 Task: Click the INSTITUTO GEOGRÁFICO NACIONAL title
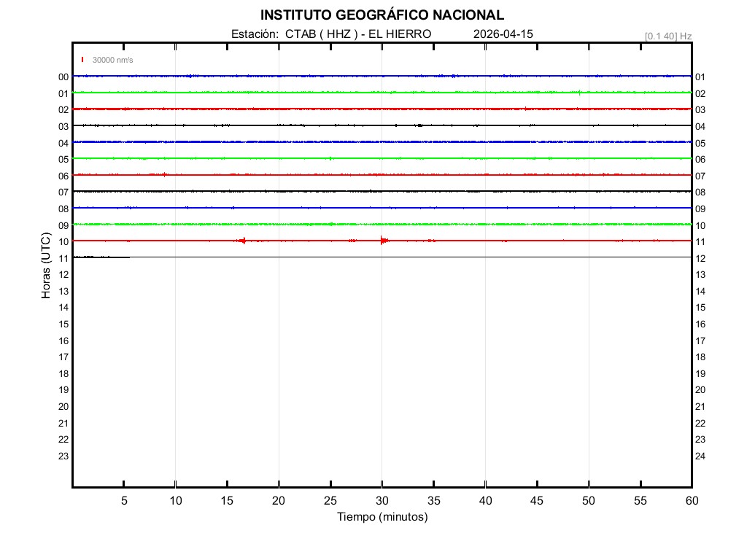click(x=382, y=15)
